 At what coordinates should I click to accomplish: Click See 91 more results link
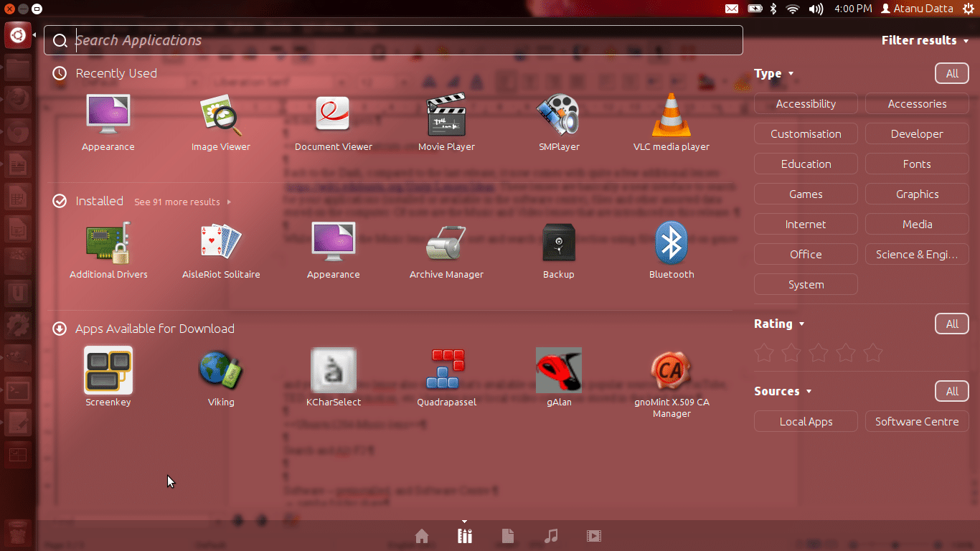[182, 202]
